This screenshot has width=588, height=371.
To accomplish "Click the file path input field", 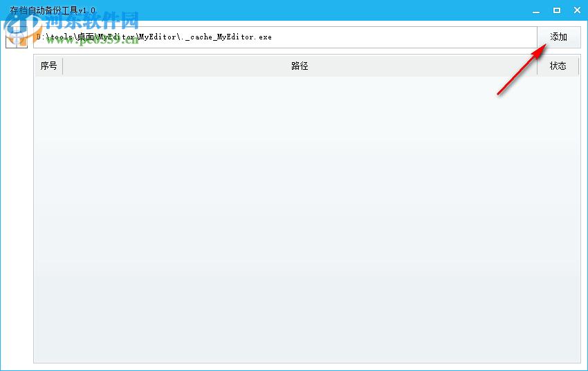I will click(286, 37).
